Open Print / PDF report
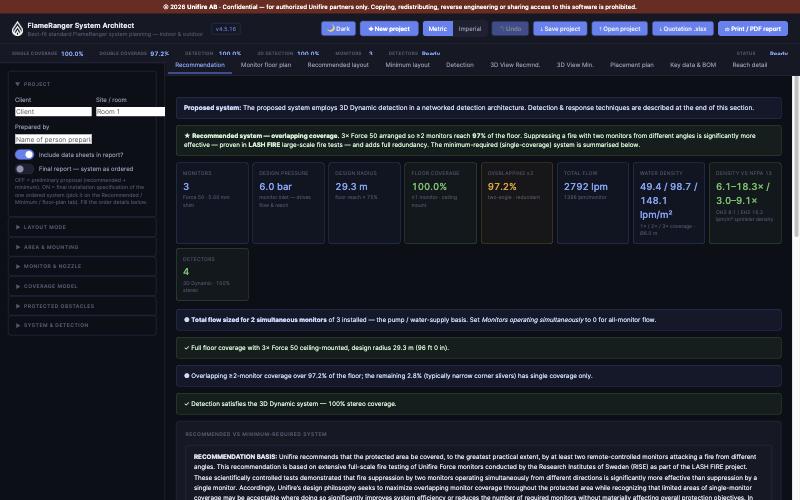This screenshot has height=500, width=800. [x=753, y=29]
